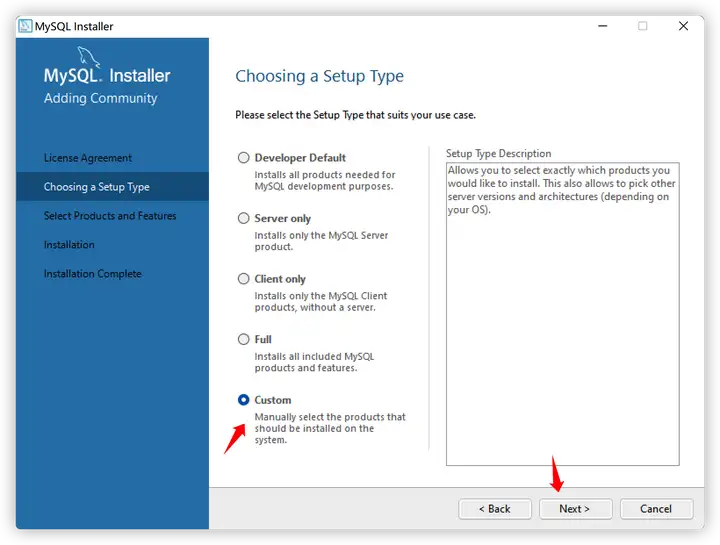Image resolution: width=720 pixels, height=545 pixels.
Task: Select the Custom setup radio button
Action: point(243,400)
